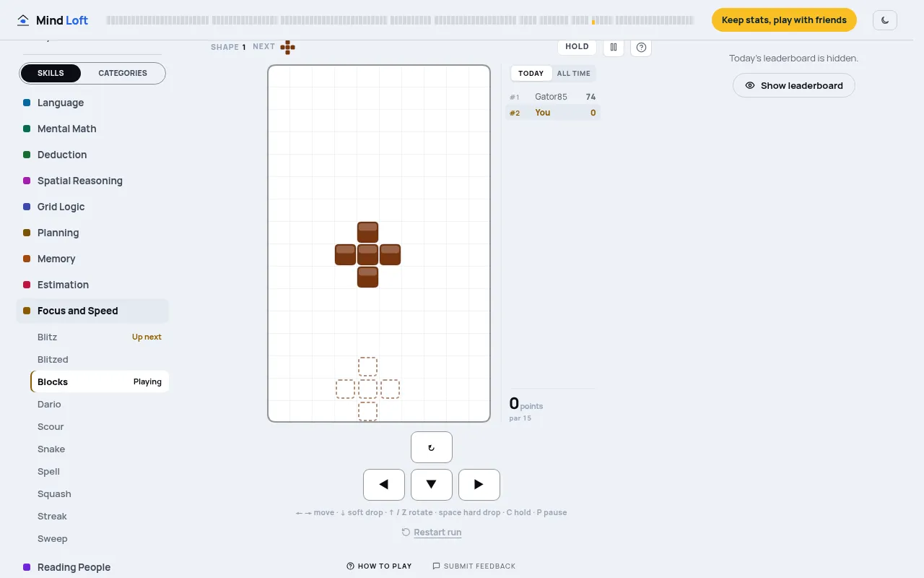
Task: Open the Blitz game marked Up next
Action: pos(100,337)
